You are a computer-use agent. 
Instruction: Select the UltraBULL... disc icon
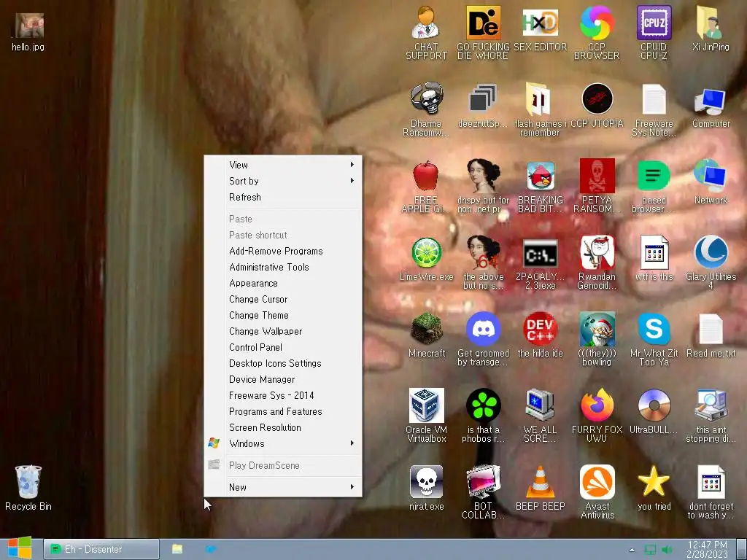(x=654, y=413)
